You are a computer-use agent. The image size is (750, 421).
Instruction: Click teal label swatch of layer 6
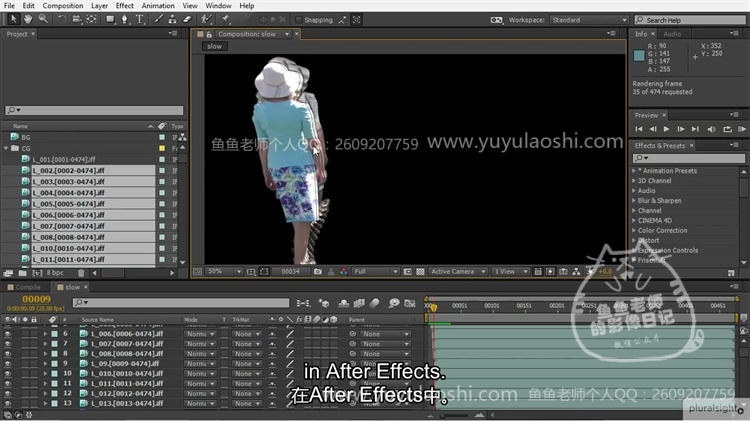coord(55,334)
